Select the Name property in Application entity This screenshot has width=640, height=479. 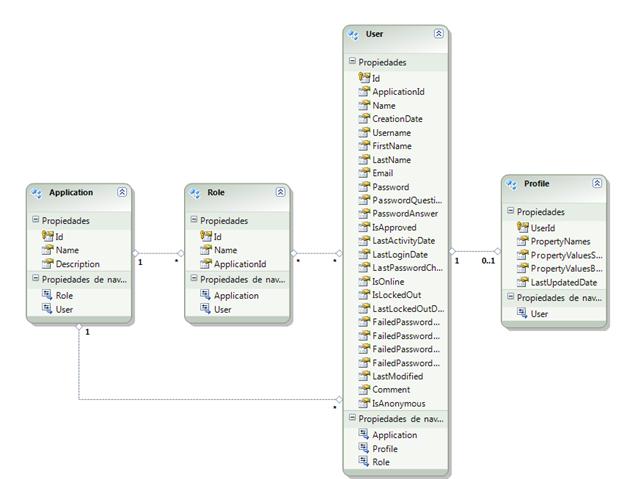tap(67, 250)
